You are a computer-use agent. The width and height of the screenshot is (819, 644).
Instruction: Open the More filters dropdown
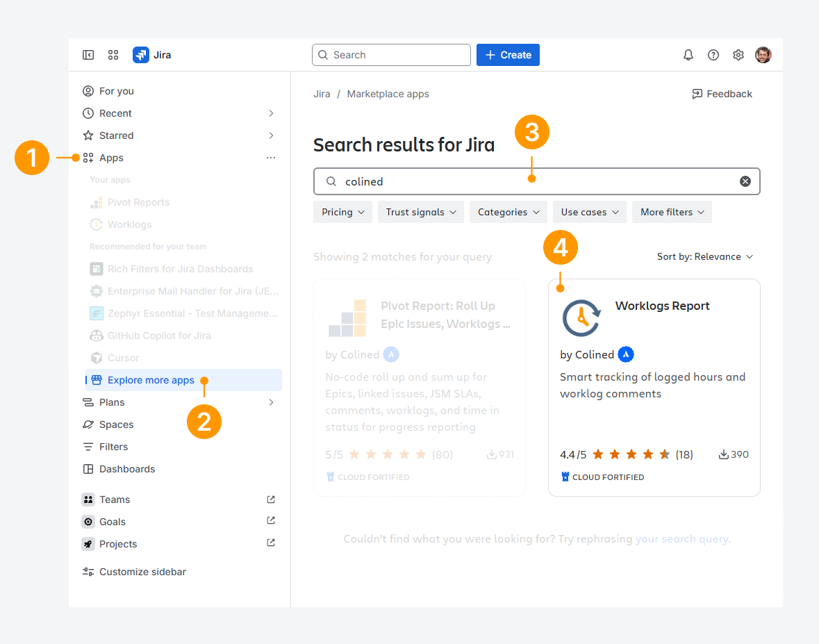pyautogui.click(x=672, y=212)
